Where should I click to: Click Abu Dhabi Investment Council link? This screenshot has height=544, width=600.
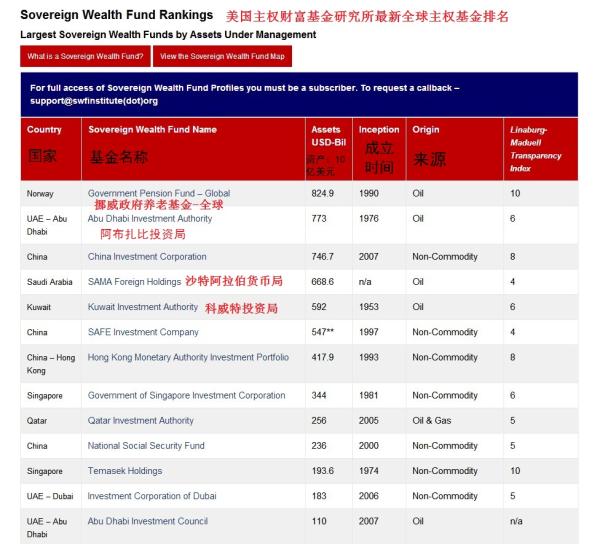[148, 521]
